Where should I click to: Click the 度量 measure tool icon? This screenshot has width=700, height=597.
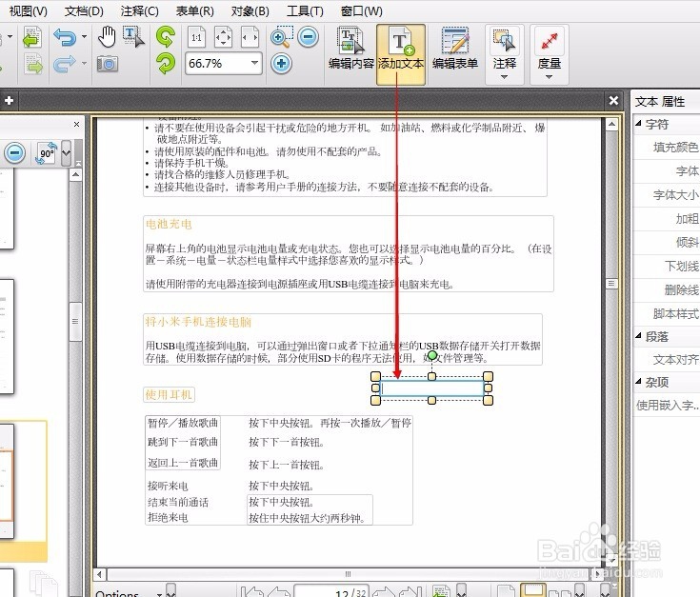pyautogui.click(x=550, y=41)
